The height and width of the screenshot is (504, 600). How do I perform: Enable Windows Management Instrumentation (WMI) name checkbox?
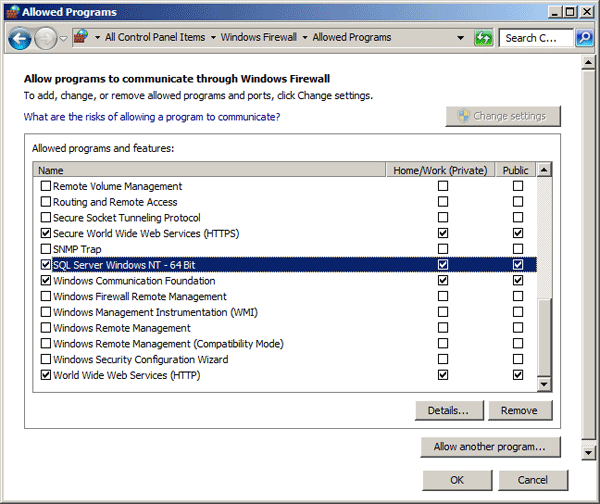46,312
